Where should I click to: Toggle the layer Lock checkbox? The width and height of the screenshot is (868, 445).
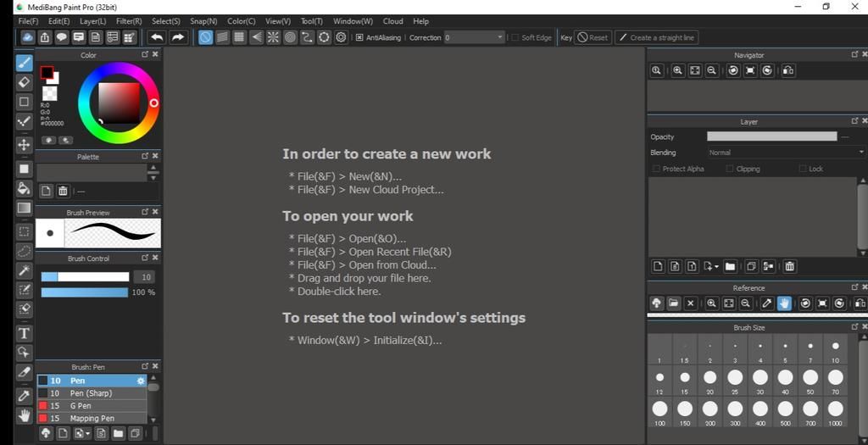point(803,169)
